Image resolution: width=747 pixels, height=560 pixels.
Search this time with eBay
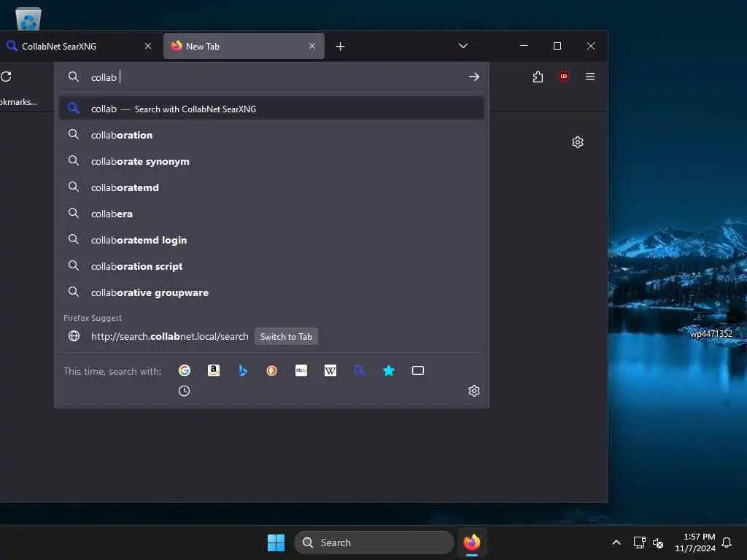click(301, 370)
